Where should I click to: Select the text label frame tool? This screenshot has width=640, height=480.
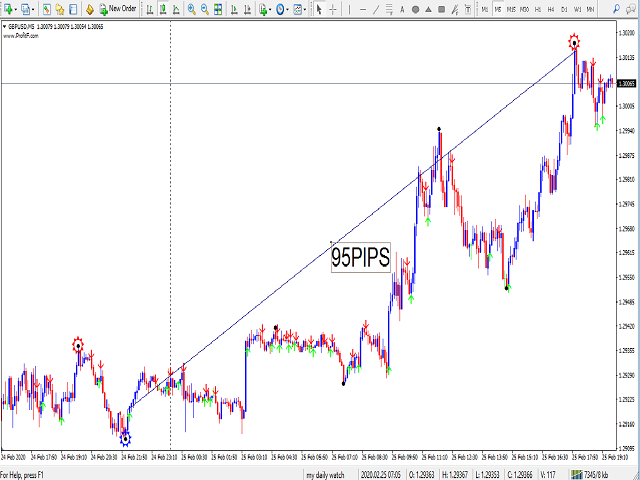click(x=468, y=9)
